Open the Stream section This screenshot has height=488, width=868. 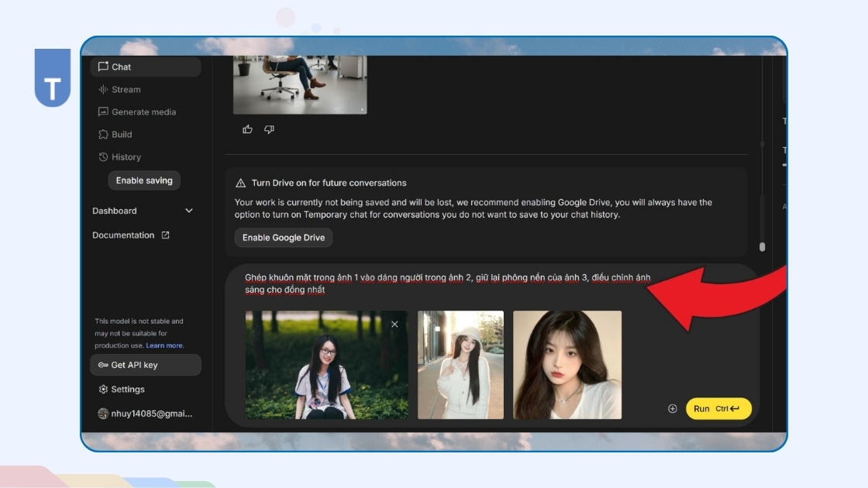pyautogui.click(x=126, y=89)
